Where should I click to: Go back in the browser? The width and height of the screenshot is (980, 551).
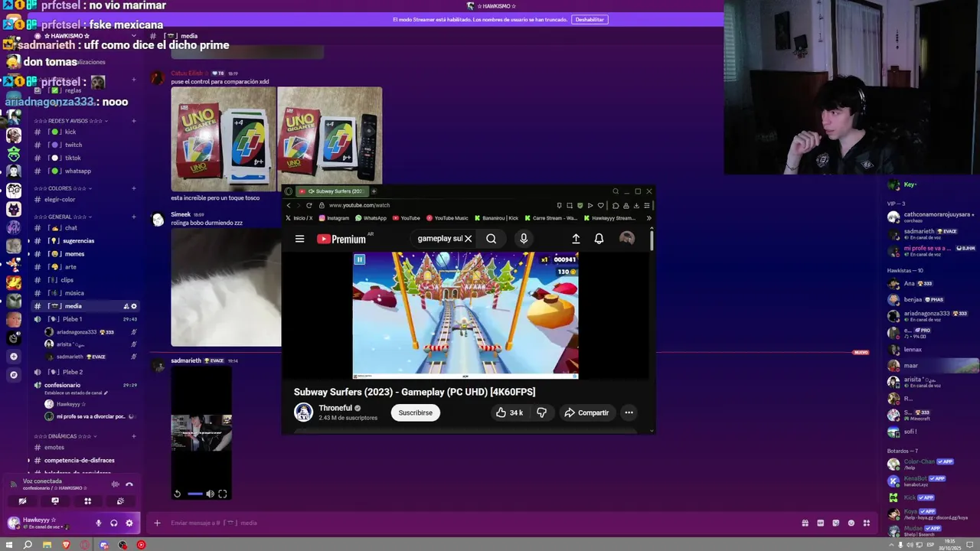289,205
